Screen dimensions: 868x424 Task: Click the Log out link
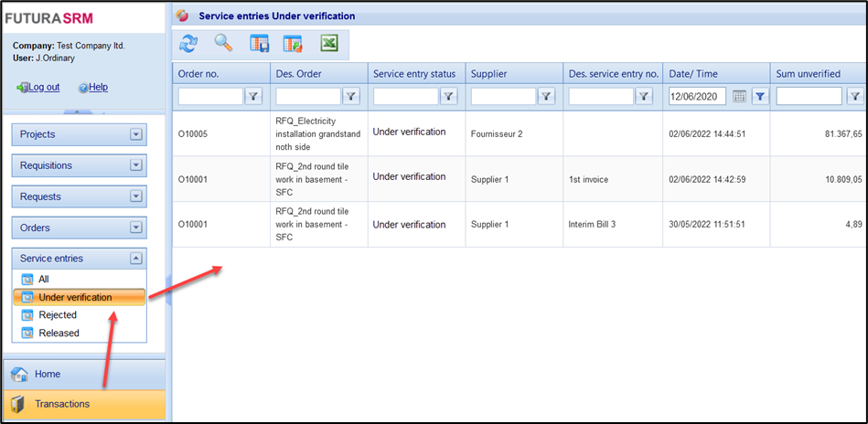coord(43,87)
